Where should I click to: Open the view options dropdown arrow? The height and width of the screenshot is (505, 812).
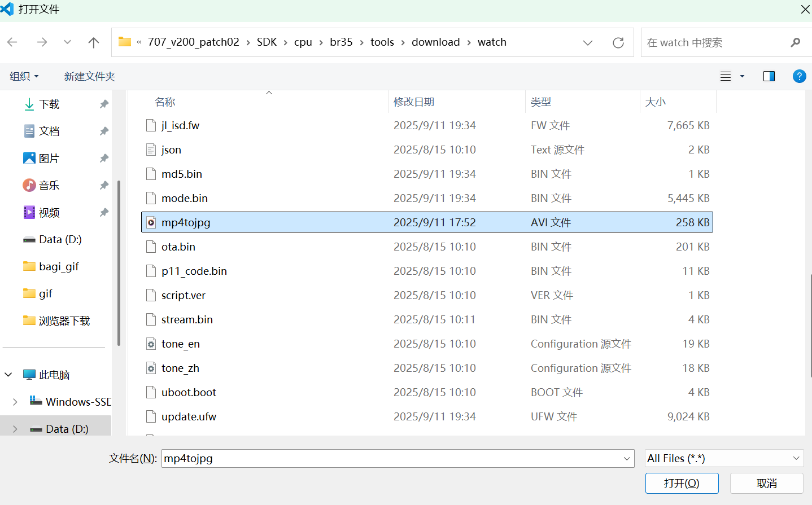[x=742, y=76]
